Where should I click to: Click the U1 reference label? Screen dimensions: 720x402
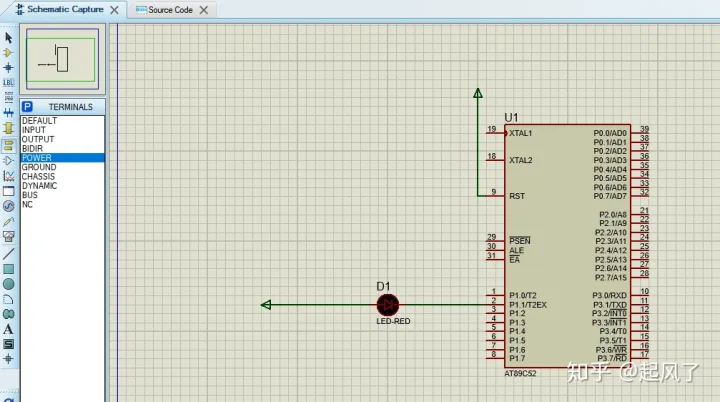(511, 117)
